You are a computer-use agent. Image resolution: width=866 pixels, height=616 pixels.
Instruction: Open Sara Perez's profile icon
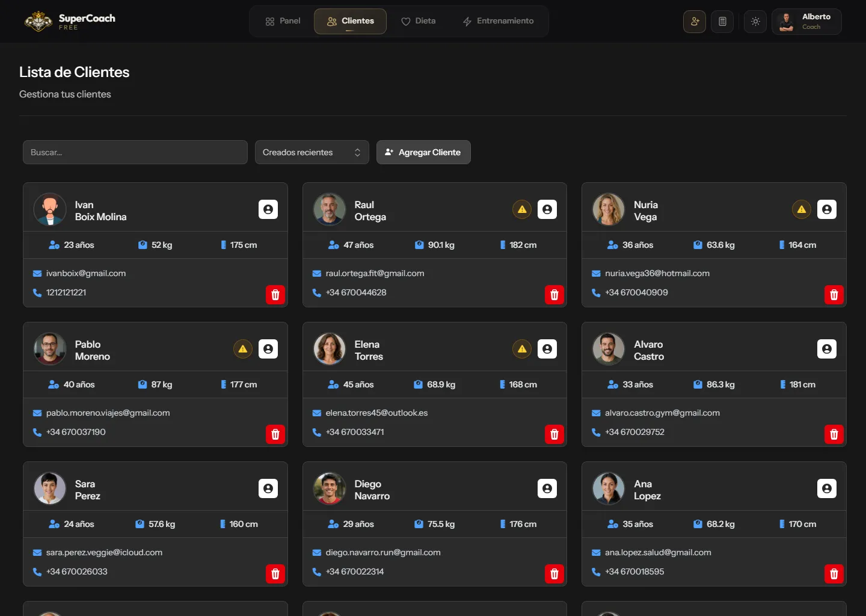coord(268,488)
